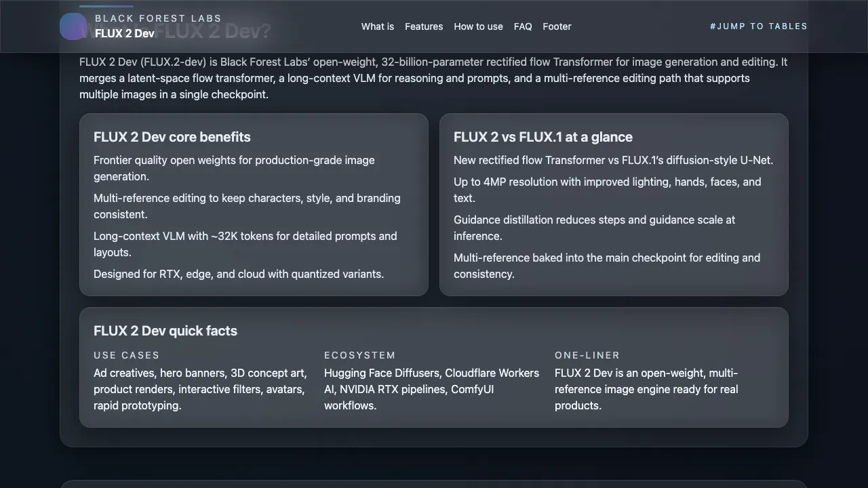868x488 pixels.
Task: Go to the Footer section
Action: click(x=557, y=26)
